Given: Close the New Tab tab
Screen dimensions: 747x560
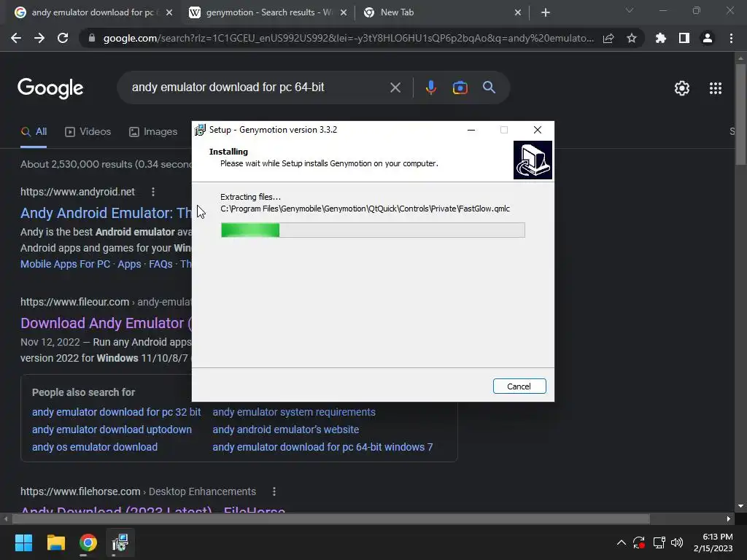Looking at the screenshot, I should 518,13.
